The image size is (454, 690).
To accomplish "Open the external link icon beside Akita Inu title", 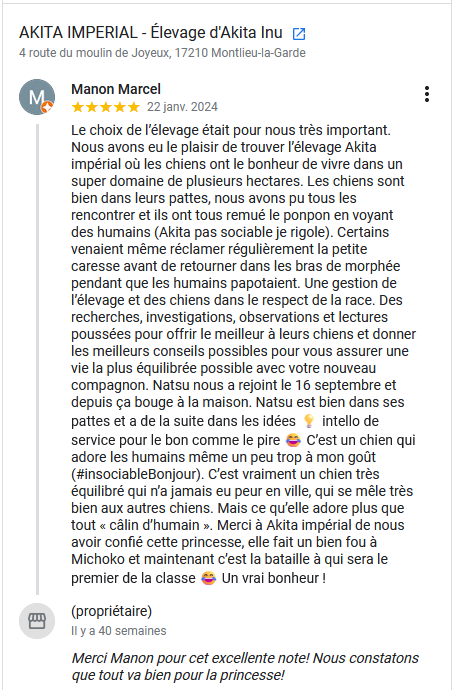I will pyautogui.click(x=299, y=33).
